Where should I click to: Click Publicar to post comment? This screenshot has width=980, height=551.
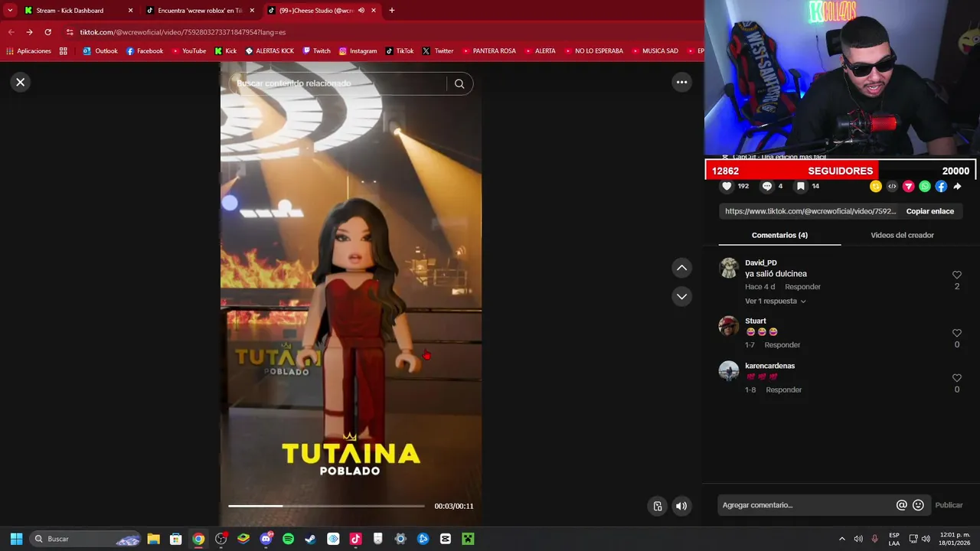pyautogui.click(x=949, y=505)
